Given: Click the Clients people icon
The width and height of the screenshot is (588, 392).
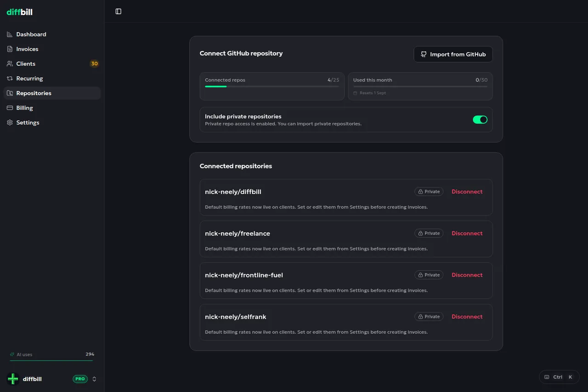Looking at the screenshot, I should 10,64.
